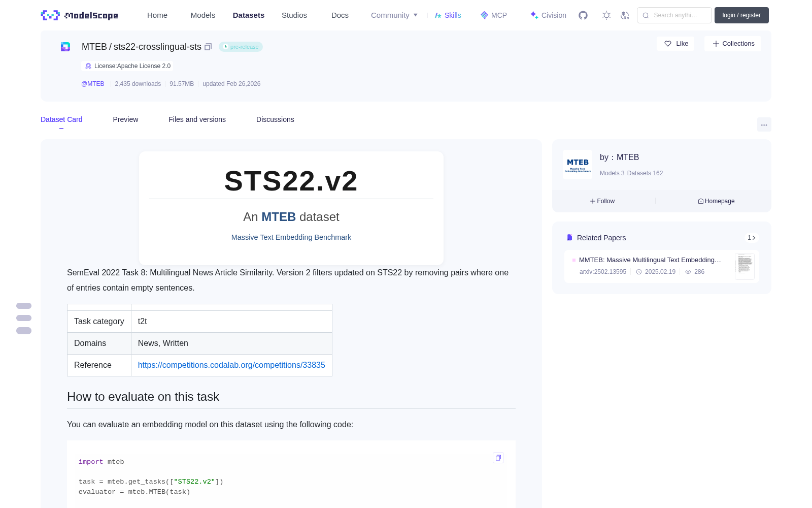Switch to the Preview tab

coord(125,119)
